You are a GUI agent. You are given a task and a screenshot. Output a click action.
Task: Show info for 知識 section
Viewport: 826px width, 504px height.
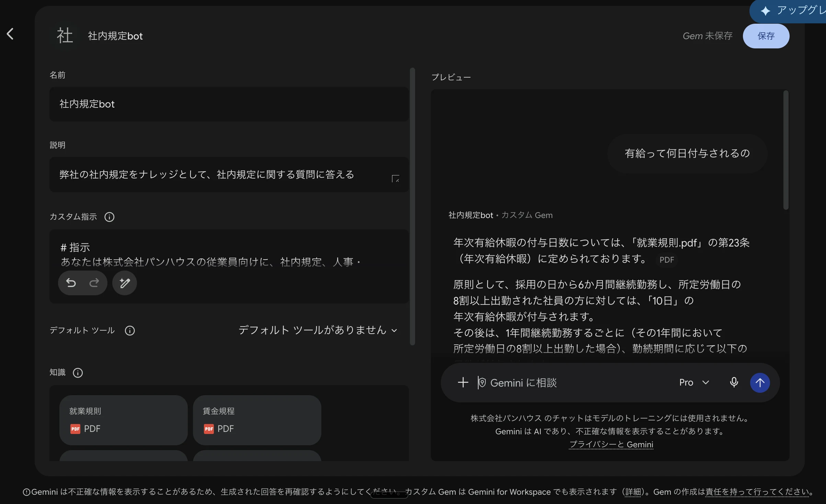point(78,373)
